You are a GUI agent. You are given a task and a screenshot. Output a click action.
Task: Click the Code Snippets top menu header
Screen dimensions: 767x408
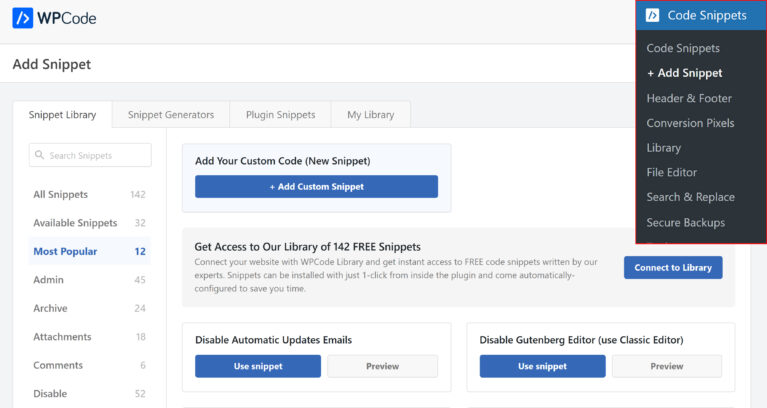701,15
